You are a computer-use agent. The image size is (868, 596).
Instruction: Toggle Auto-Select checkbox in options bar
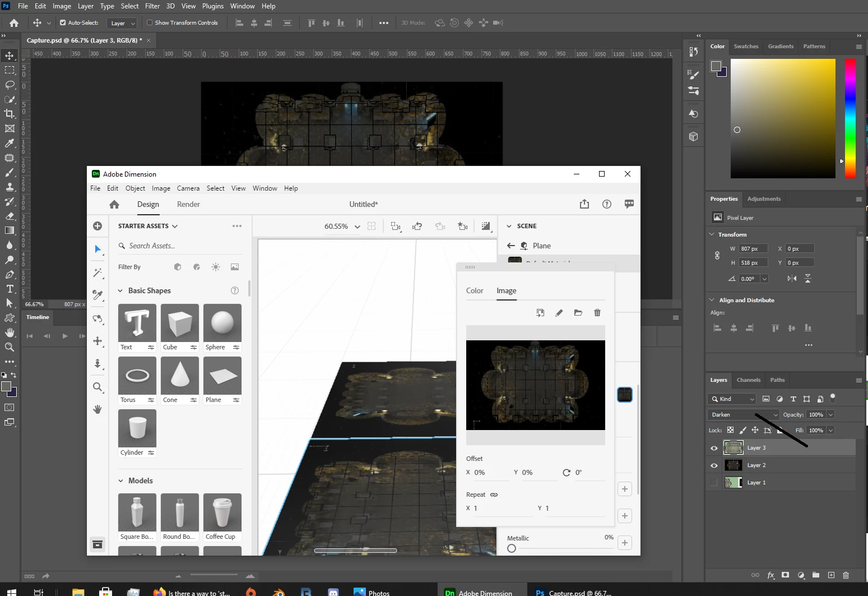pyautogui.click(x=63, y=23)
